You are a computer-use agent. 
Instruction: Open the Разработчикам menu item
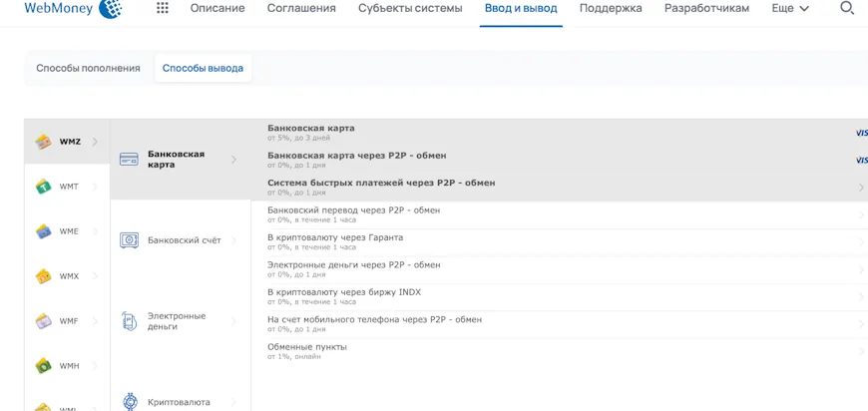point(707,8)
